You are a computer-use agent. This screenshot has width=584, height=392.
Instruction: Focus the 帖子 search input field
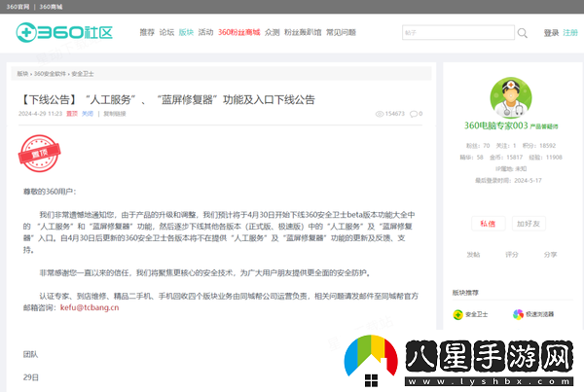pos(458,33)
